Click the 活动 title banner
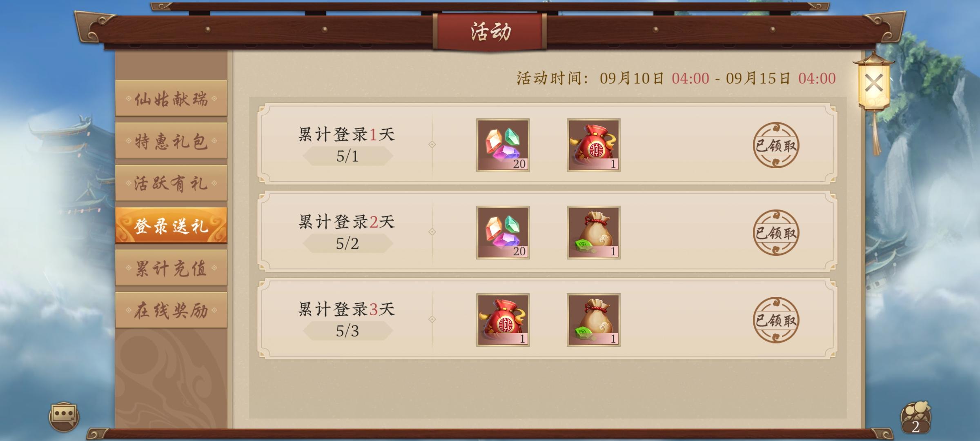The height and width of the screenshot is (441, 980). tap(490, 31)
